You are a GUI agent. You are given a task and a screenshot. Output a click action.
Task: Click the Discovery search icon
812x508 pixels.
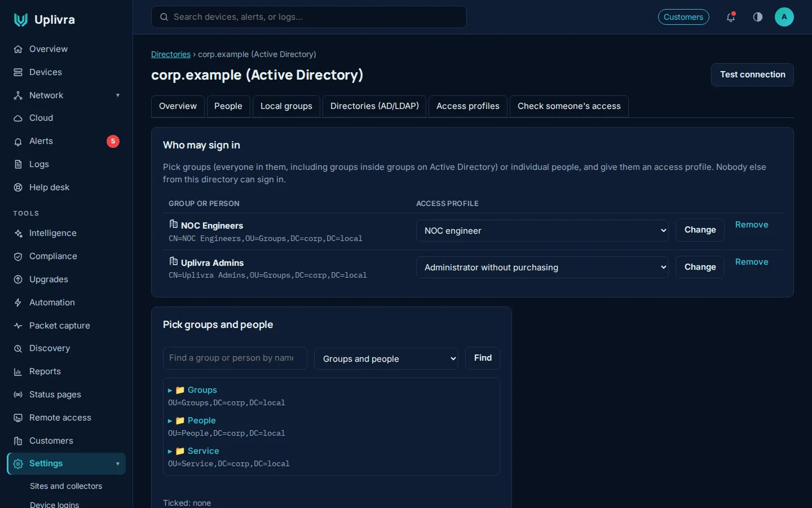tap(18, 348)
